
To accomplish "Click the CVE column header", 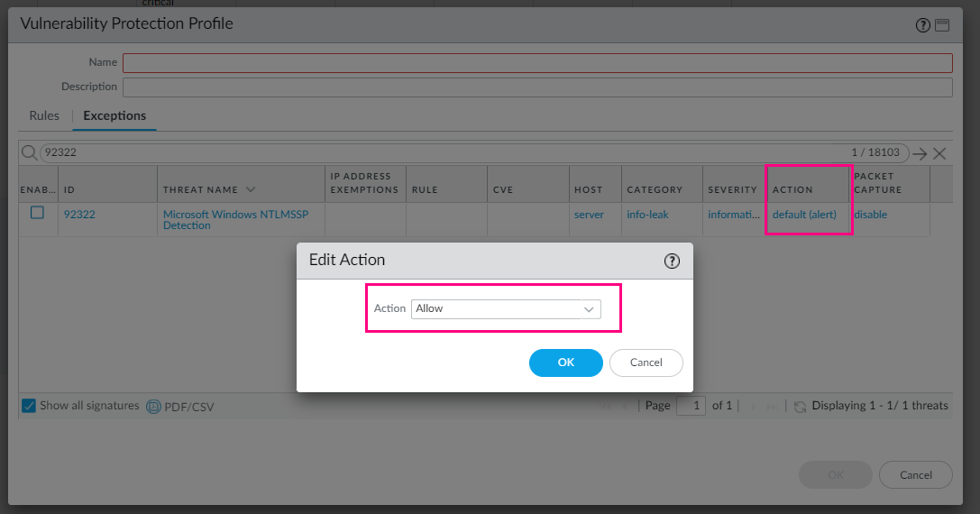I will pyautogui.click(x=528, y=184).
